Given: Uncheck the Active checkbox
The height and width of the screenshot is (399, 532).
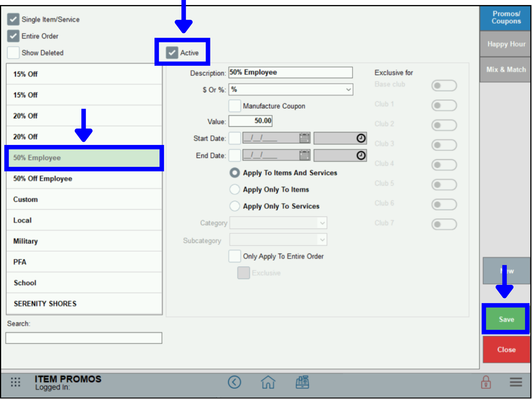Looking at the screenshot, I should pos(172,53).
